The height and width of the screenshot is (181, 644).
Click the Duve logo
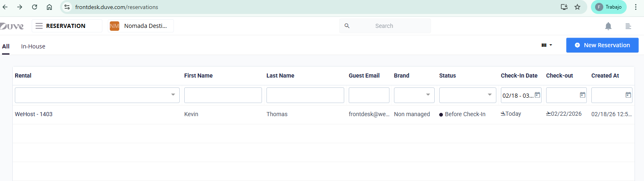tap(12, 26)
